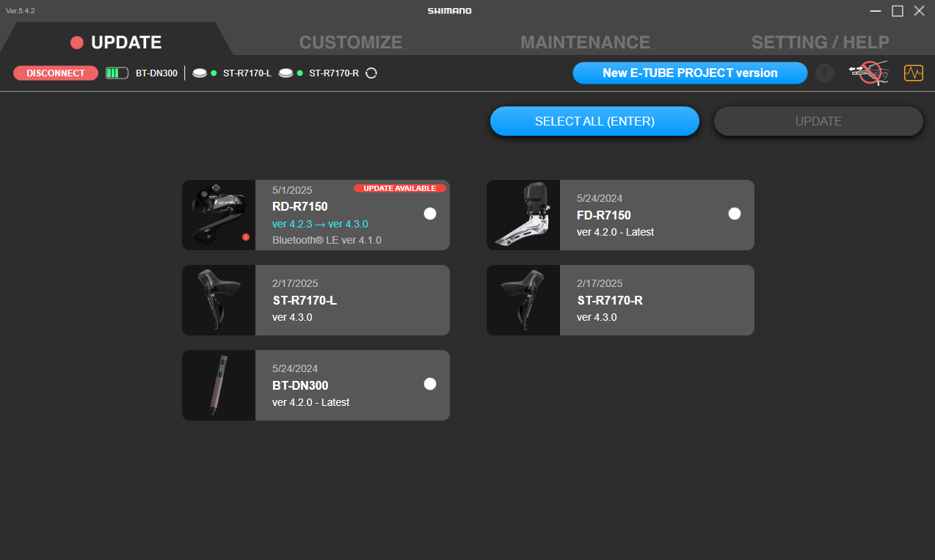
Task: Click the ST-R7170-L shifter thumbnail
Action: point(219,300)
